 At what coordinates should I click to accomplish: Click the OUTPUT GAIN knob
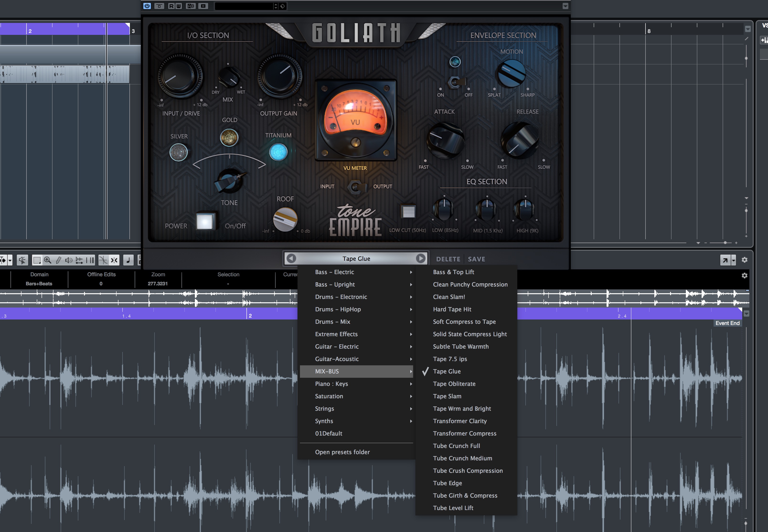coord(279,76)
